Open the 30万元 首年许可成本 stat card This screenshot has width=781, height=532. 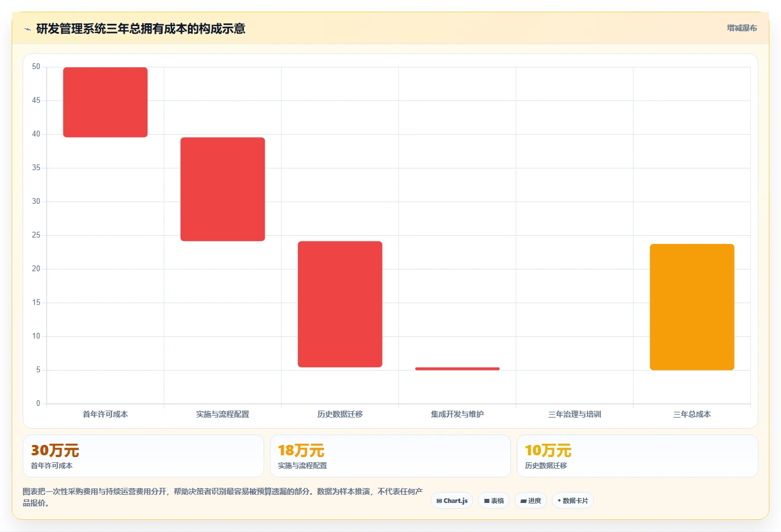143,456
